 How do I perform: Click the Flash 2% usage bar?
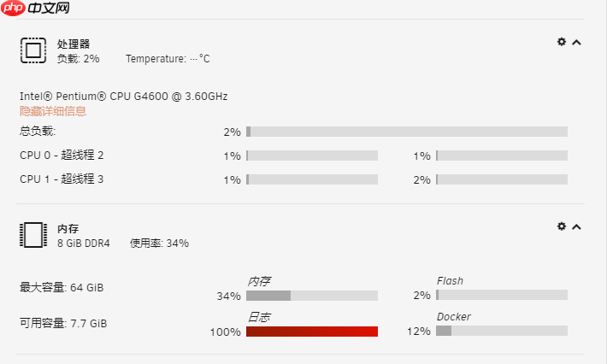click(x=502, y=295)
